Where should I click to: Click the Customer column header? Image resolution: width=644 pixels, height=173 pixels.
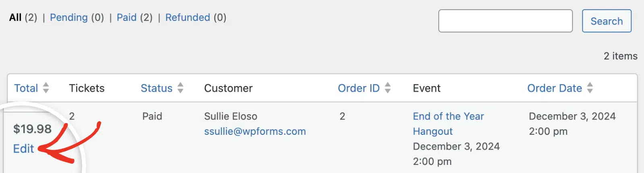click(x=228, y=88)
